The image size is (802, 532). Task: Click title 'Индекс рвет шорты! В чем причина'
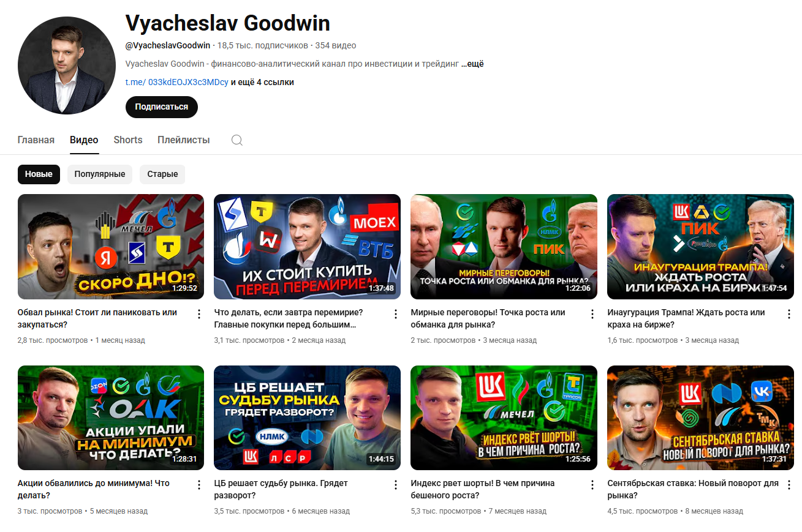click(x=483, y=489)
